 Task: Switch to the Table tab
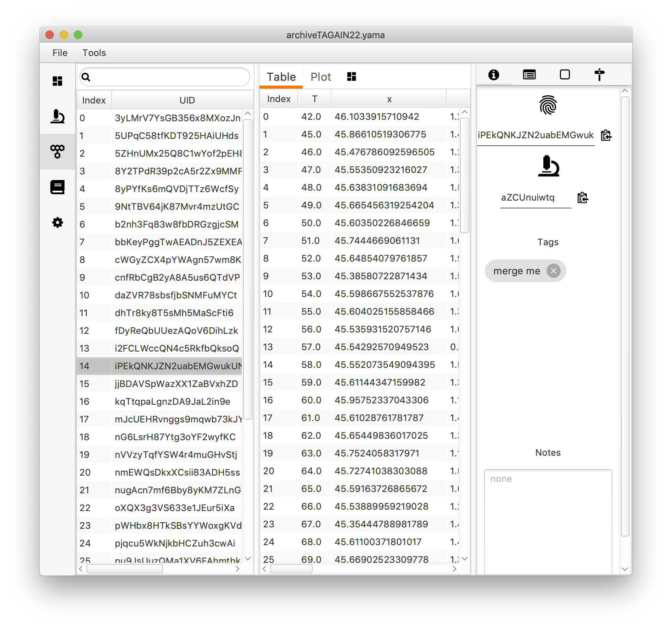pyautogui.click(x=281, y=77)
